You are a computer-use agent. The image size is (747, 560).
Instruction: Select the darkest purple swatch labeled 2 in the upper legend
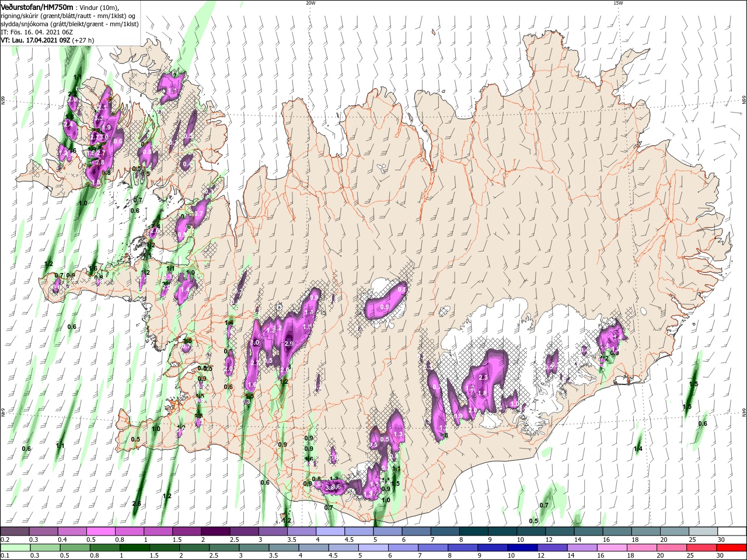click(x=215, y=531)
